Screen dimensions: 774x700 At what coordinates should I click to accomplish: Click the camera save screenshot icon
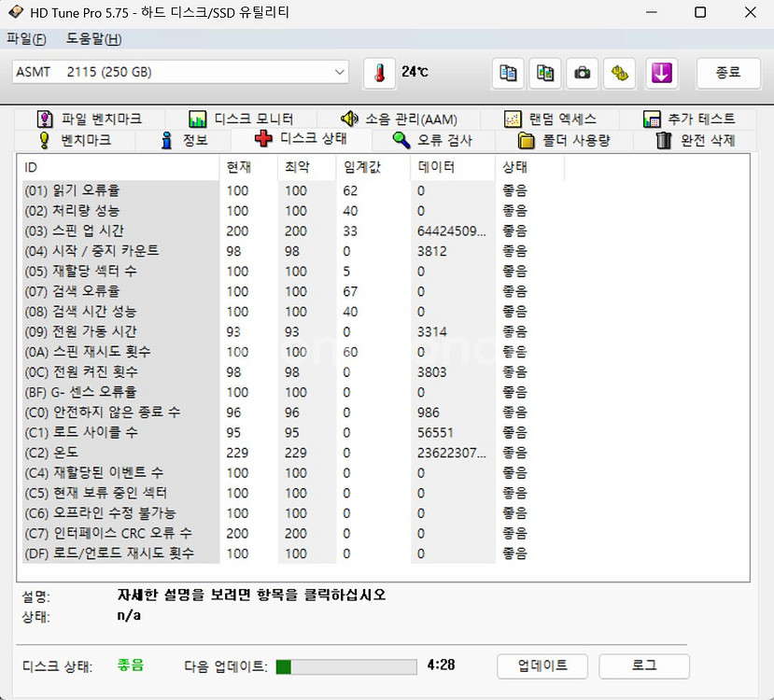click(583, 73)
